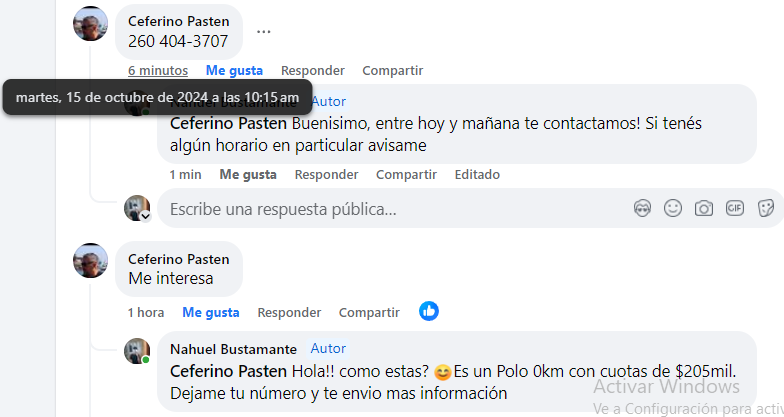This screenshot has width=784, height=417.
Task: Open Ceferino Pasten's avatar on 'Me interesa'
Action: (x=91, y=261)
